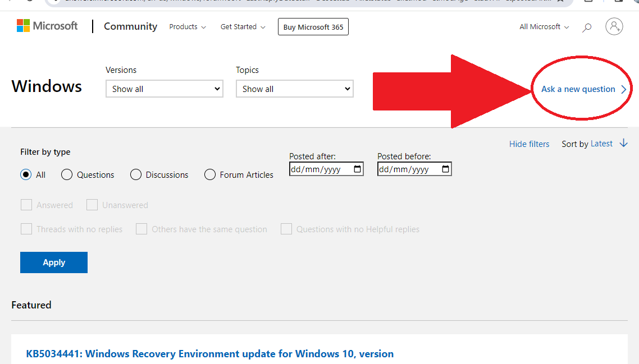
Task: Check Questions with no Helpful replies
Action: coord(286,229)
